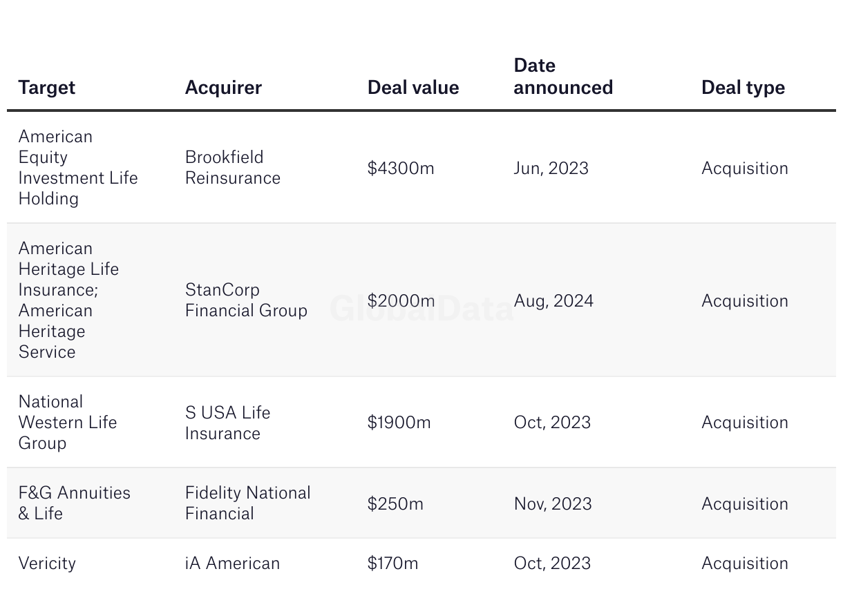The height and width of the screenshot is (616, 843).
Task: Click iA American acquirer cell
Action: coord(232,564)
